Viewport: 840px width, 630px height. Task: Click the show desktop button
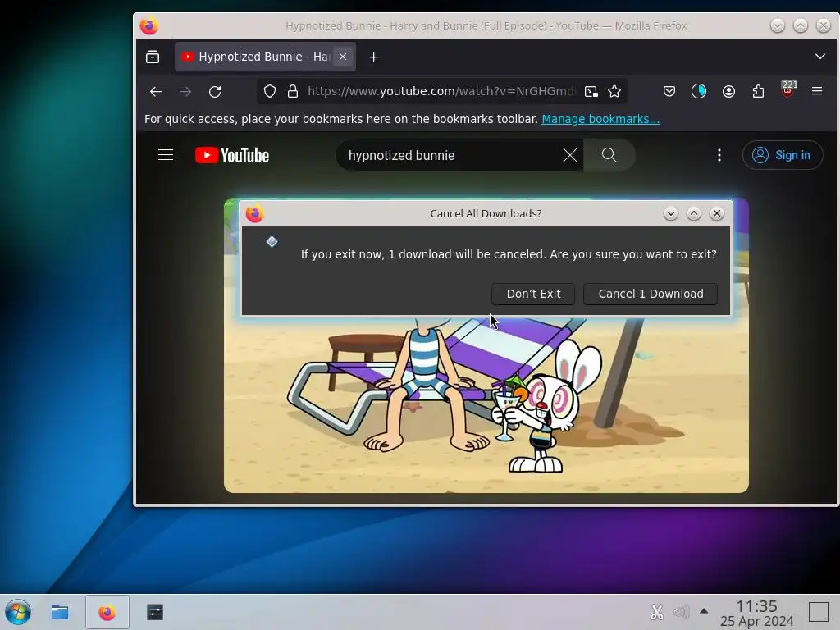(819, 612)
